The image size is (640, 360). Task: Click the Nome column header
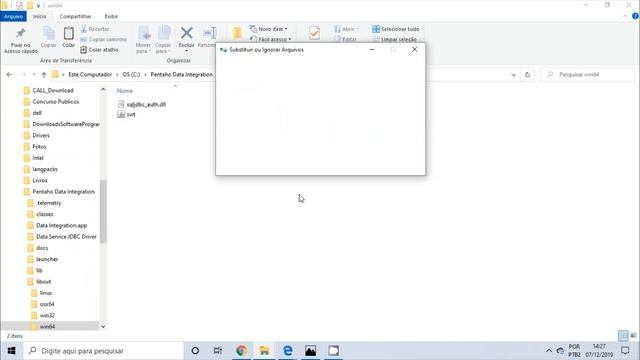[x=124, y=91]
